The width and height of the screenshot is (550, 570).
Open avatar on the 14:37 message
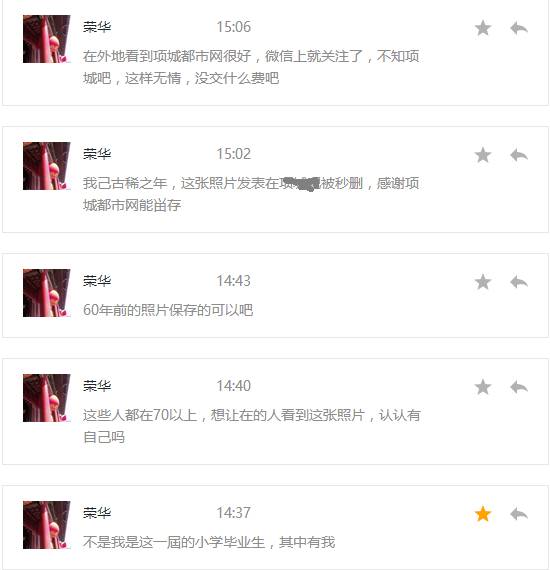click(x=47, y=525)
